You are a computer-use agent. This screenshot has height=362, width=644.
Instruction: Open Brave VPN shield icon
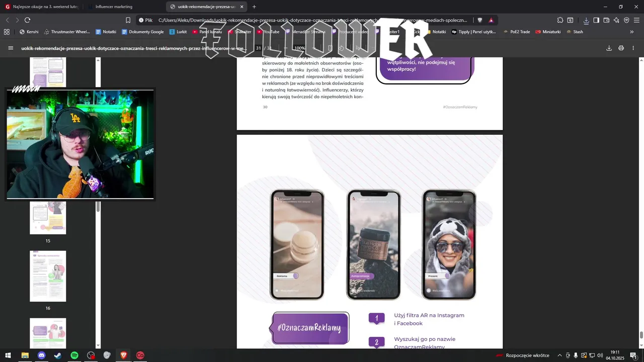[626, 20]
